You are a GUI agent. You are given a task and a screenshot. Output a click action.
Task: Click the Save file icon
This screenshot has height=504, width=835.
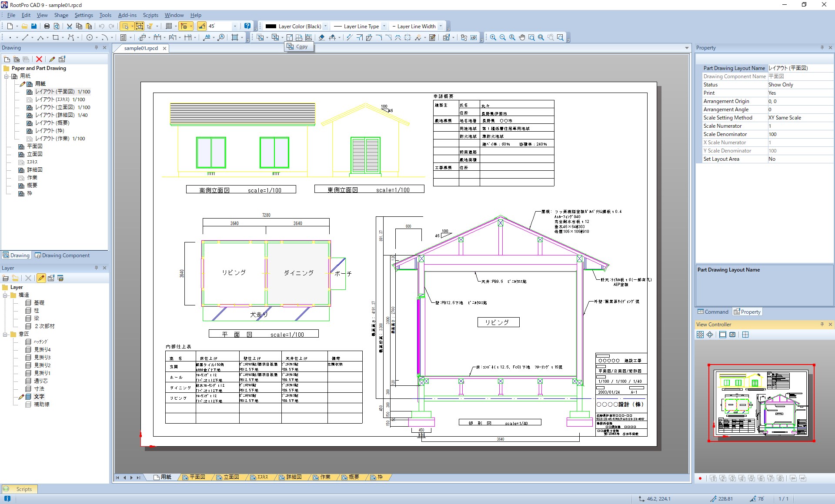34,26
